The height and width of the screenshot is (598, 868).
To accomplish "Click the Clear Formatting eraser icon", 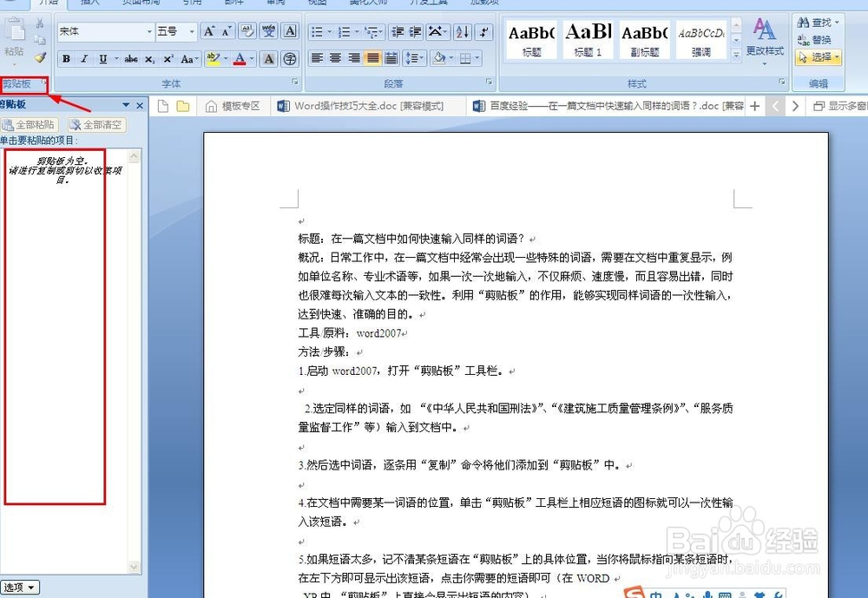I will 247,31.
